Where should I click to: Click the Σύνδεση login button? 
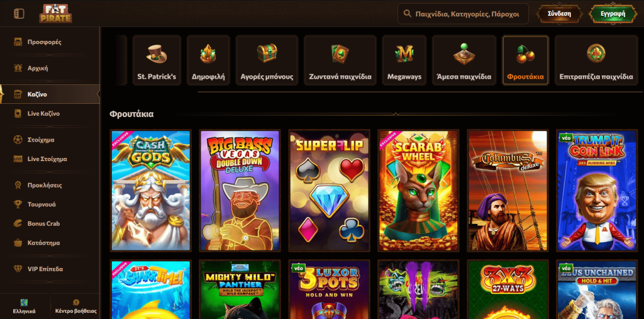point(559,14)
